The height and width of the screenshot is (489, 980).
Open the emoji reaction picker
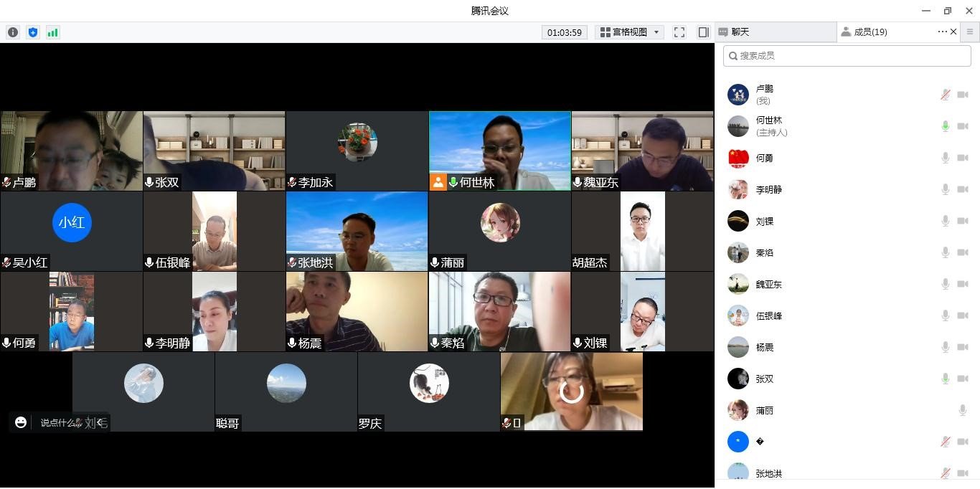21,422
